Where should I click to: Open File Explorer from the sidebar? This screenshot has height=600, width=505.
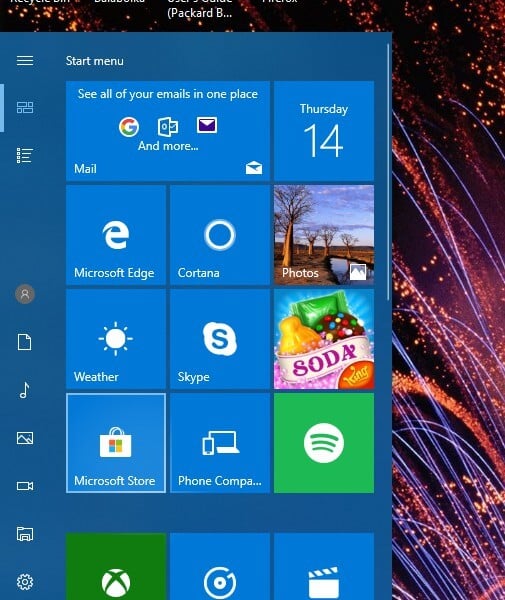click(25, 534)
